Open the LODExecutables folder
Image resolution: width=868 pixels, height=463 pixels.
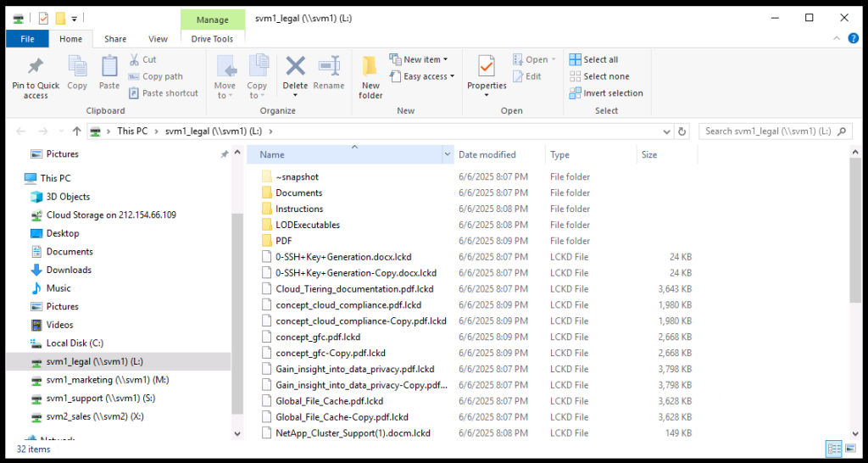[308, 225]
